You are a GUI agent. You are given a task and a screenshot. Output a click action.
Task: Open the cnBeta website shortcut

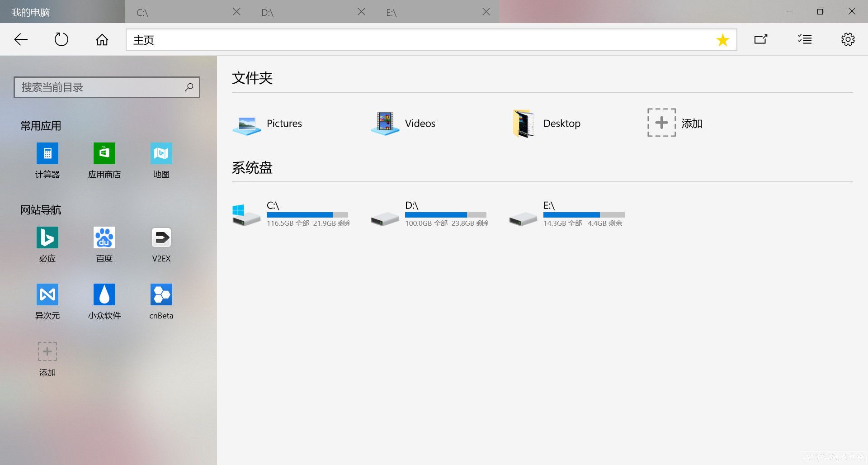coord(161,295)
